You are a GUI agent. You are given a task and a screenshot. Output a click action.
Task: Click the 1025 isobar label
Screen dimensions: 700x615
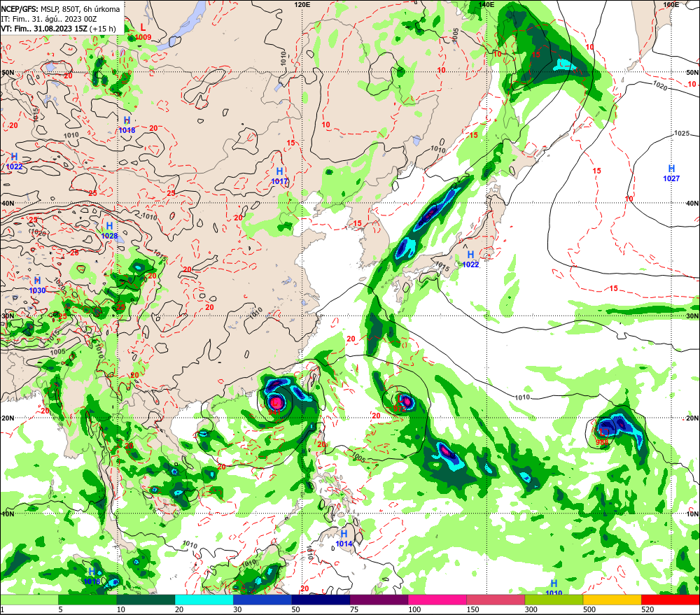click(x=682, y=133)
